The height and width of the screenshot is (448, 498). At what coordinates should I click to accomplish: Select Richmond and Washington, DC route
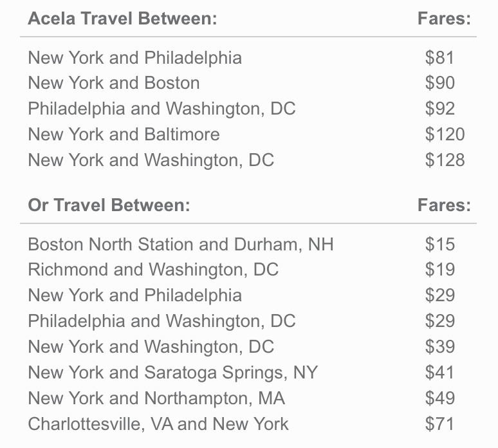click(x=153, y=270)
